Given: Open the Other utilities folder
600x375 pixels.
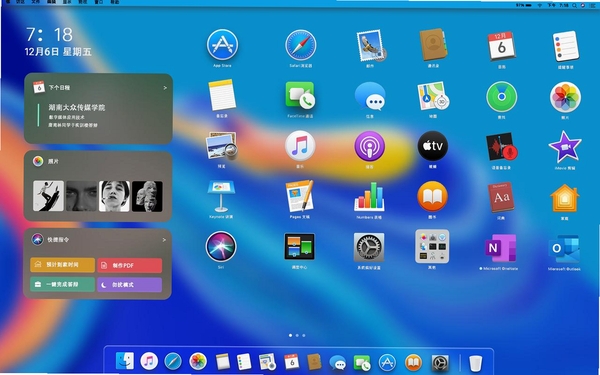Looking at the screenshot, I should [x=432, y=246].
